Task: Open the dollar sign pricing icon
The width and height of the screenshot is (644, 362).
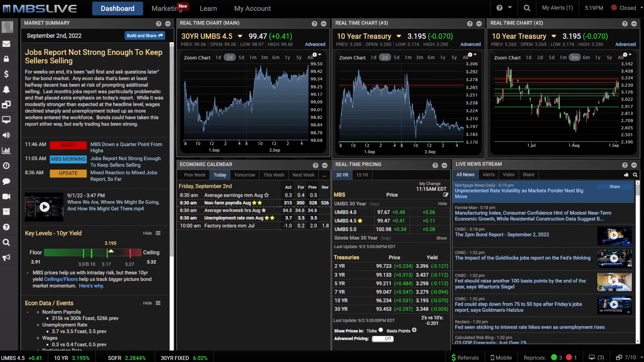Action: click(6, 74)
